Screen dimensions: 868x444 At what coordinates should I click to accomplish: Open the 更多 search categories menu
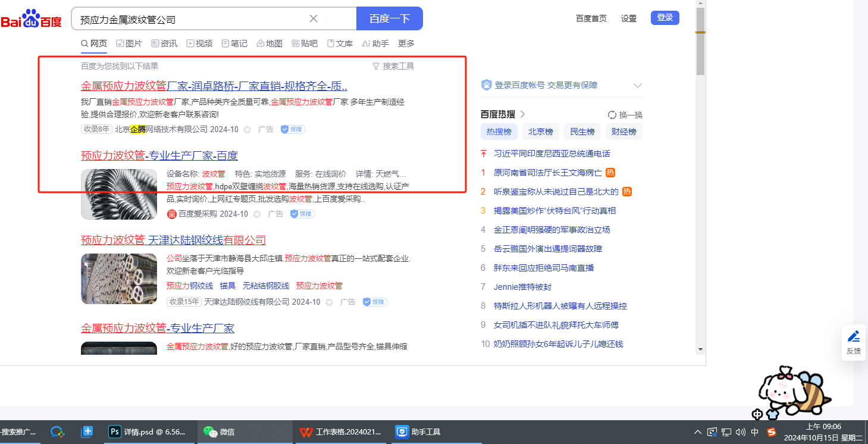pyautogui.click(x=406, y=43)
